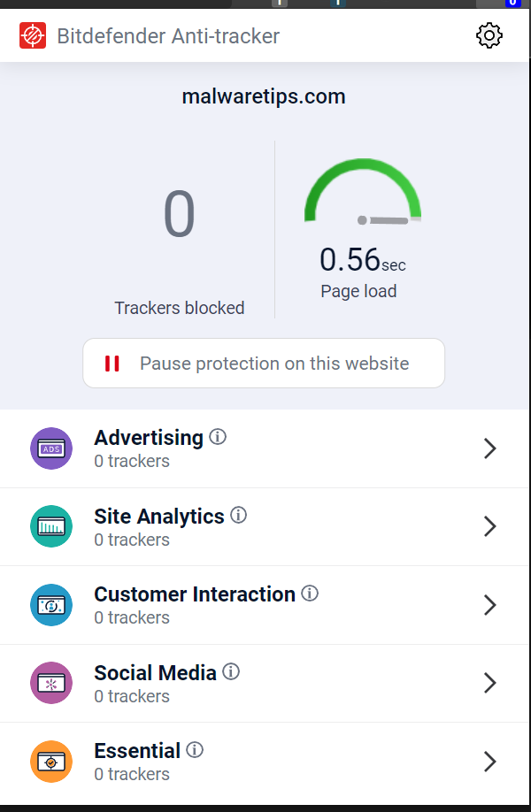This screenshot has height=812, width=531.
Task: Click info icon next to Social Media
Action: pos(231,671)
